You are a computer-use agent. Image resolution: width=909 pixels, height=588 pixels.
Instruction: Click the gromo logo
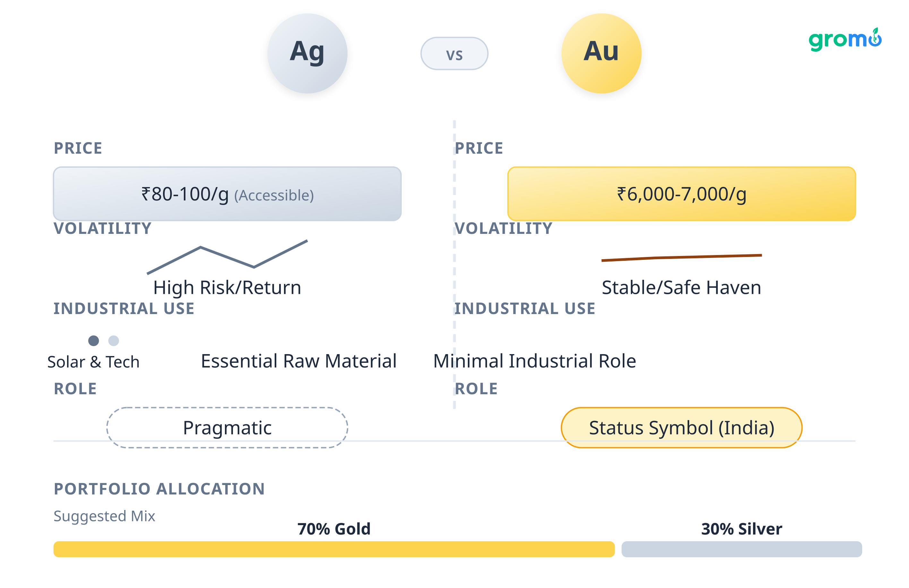(845, 40)
